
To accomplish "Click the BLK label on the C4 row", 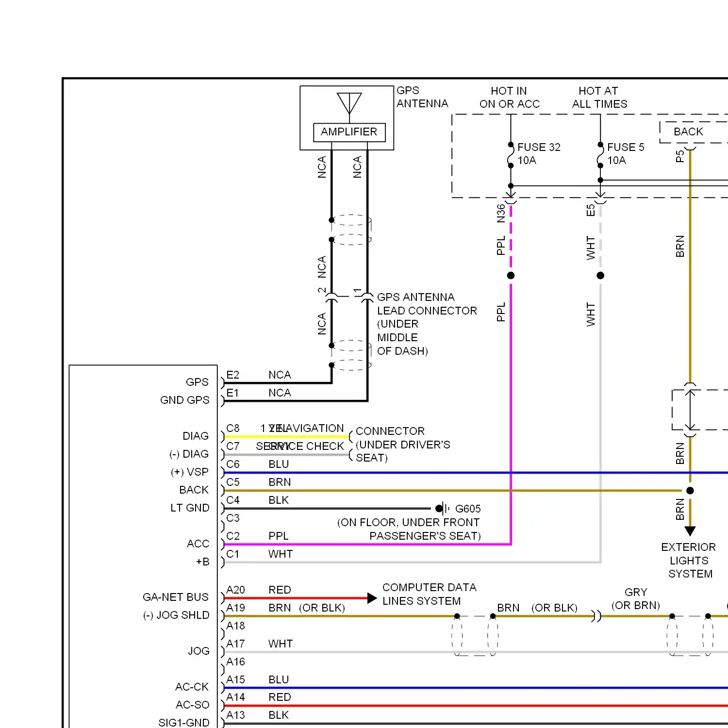I will [279, 500].
